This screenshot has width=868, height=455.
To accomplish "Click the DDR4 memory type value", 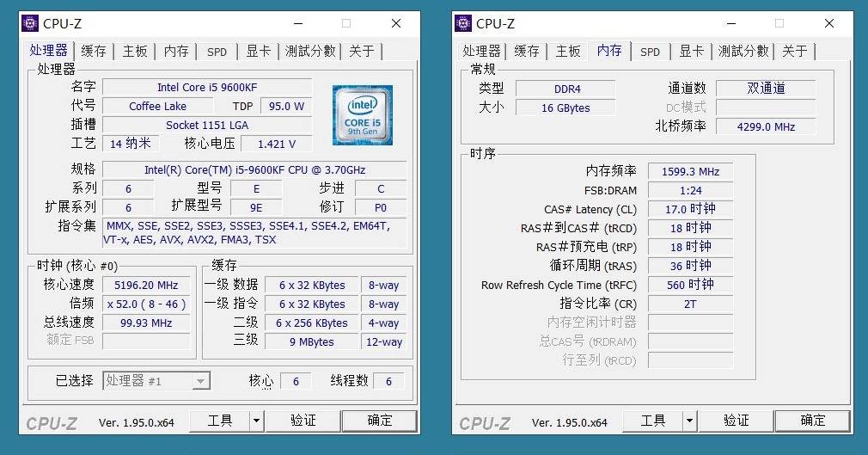I will point(565,89).
